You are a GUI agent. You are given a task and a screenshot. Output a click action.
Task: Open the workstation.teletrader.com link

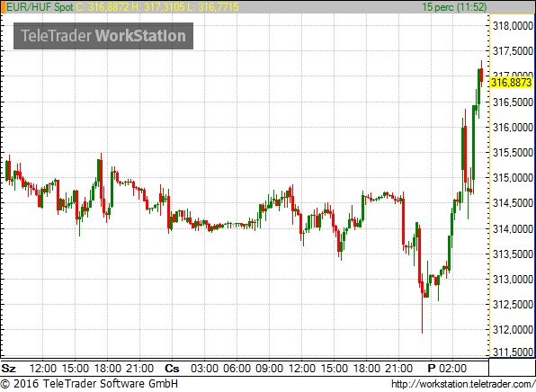pyautogui.click(x=463, y=385)
